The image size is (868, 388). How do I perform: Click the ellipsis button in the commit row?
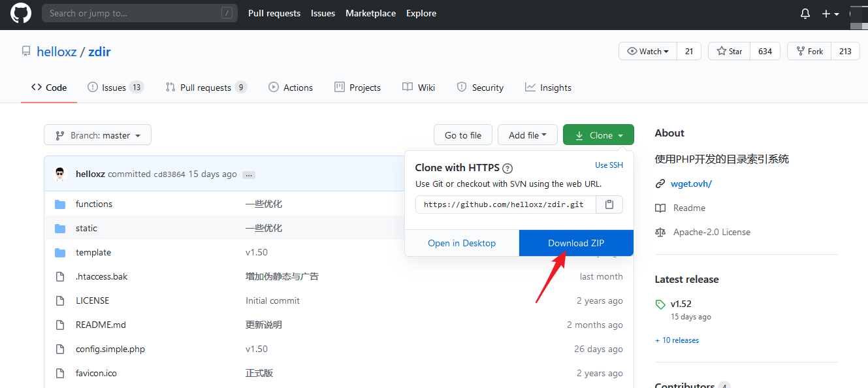(x=248, y=174)
